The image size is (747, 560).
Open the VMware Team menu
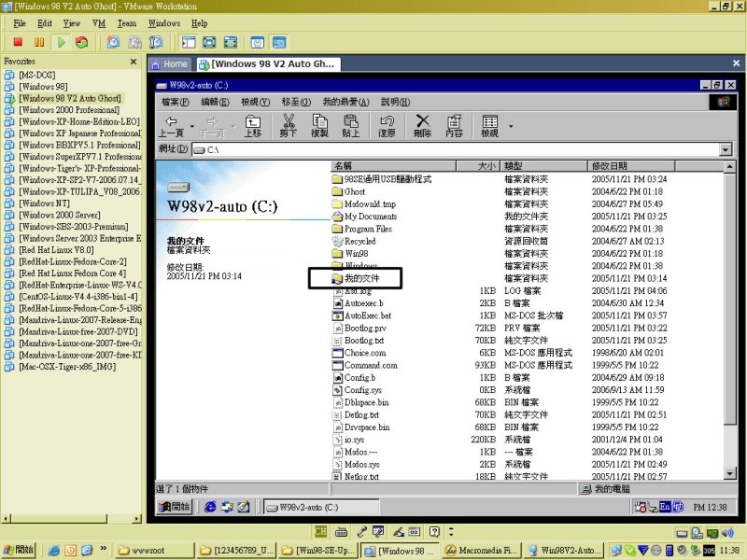point(127,23)
